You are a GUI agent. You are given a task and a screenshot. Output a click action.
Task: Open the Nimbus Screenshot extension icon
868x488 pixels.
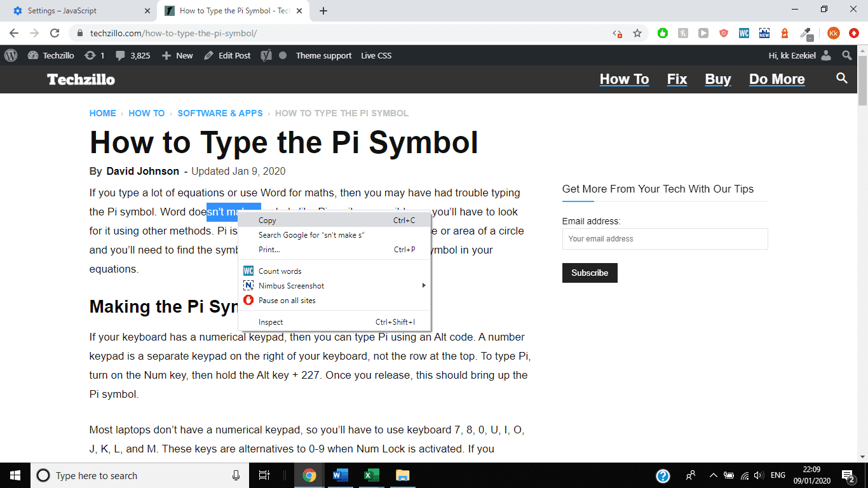(x=764, y=32)
